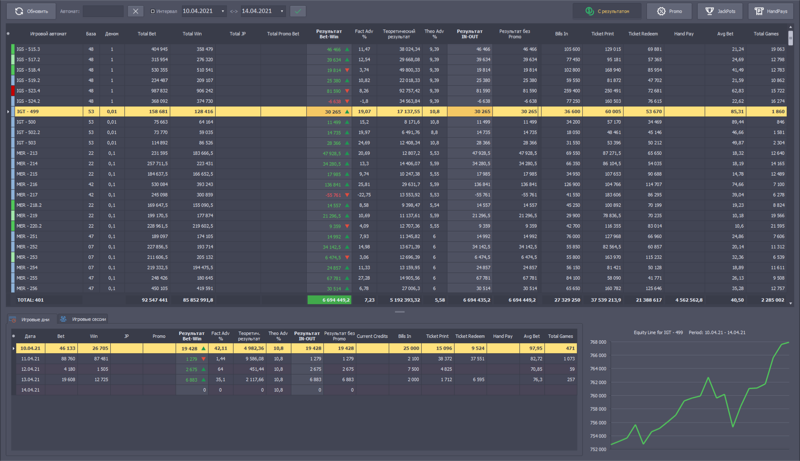Sort by Total Bet column header
Image resolution: width=800 pixels, height=461 pixels.
(x=156, y=33)
